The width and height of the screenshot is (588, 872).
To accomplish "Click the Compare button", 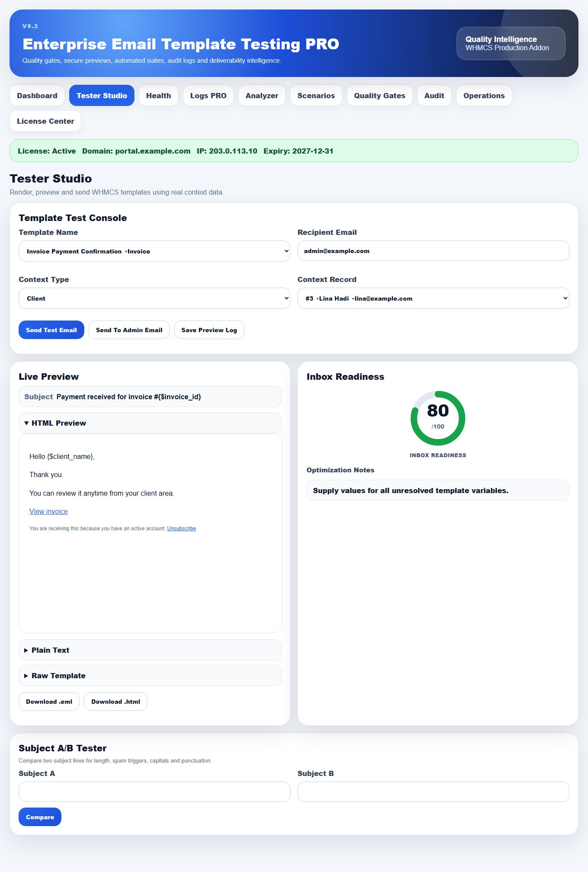I will pos(40,817).
